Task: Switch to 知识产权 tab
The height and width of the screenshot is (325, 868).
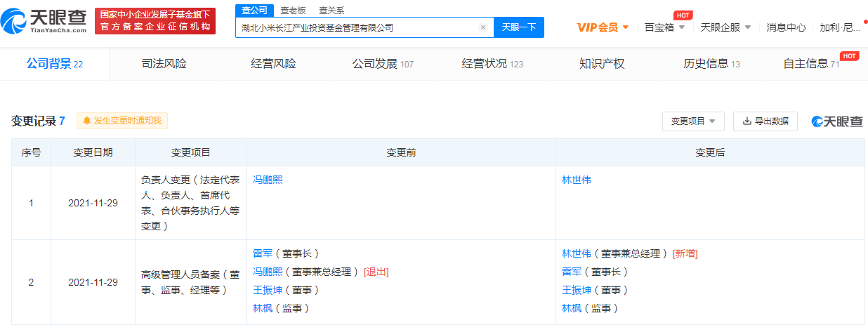Action: pos(602,64)
